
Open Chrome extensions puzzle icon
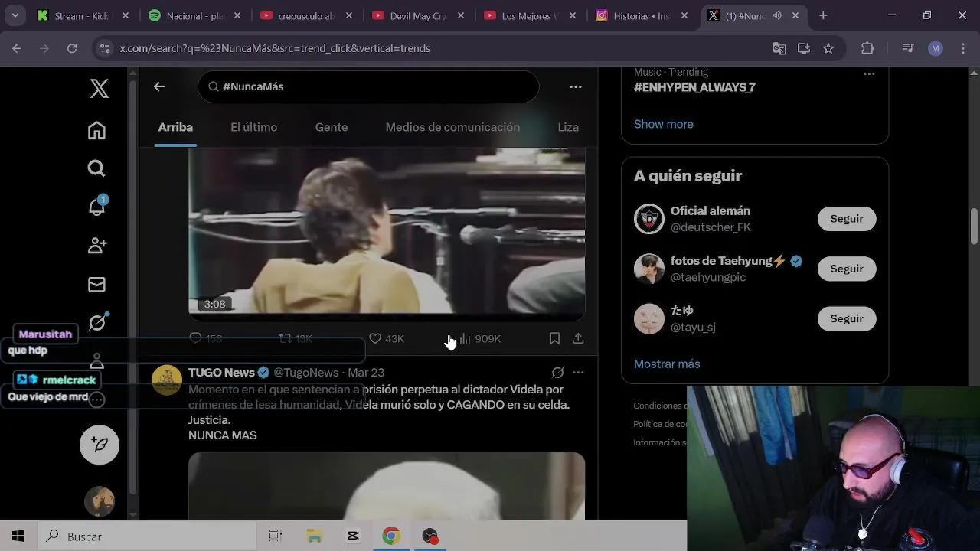867,48
